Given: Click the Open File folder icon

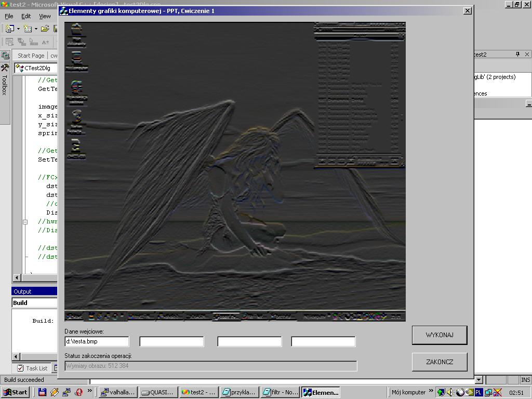Looking at the screenshot, I should tap(45, 29).
